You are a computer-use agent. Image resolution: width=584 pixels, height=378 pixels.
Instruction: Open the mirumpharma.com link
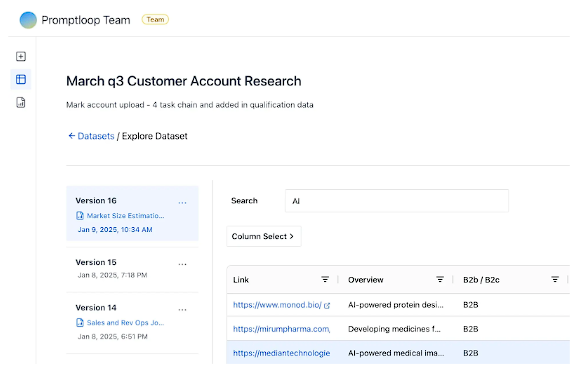(282, 329)
